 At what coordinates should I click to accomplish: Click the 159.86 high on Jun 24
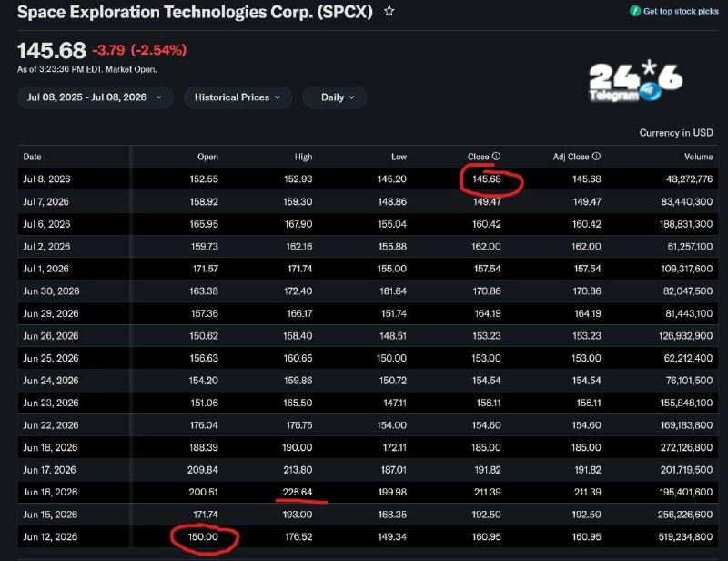click(298, 380)
